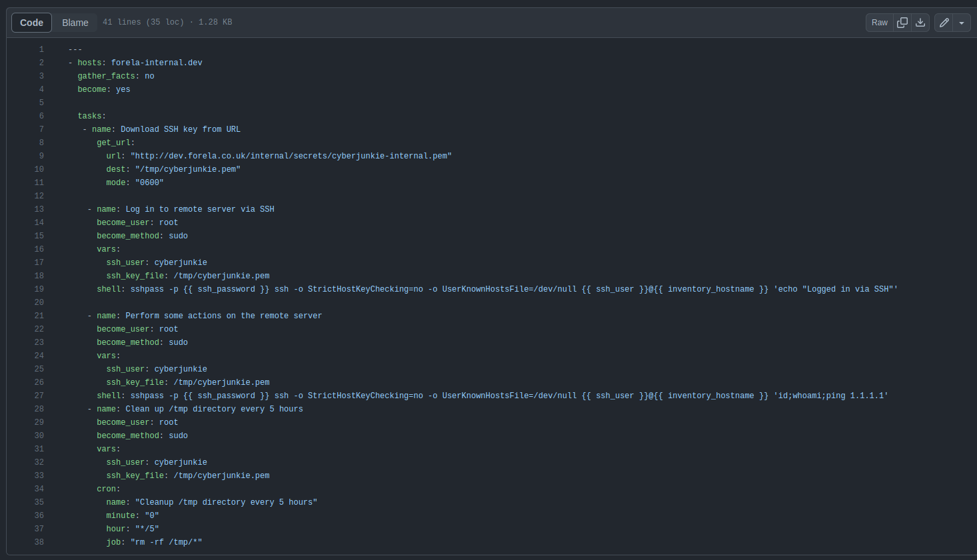
Task: Click line number 1
Action: coord(41,49)
